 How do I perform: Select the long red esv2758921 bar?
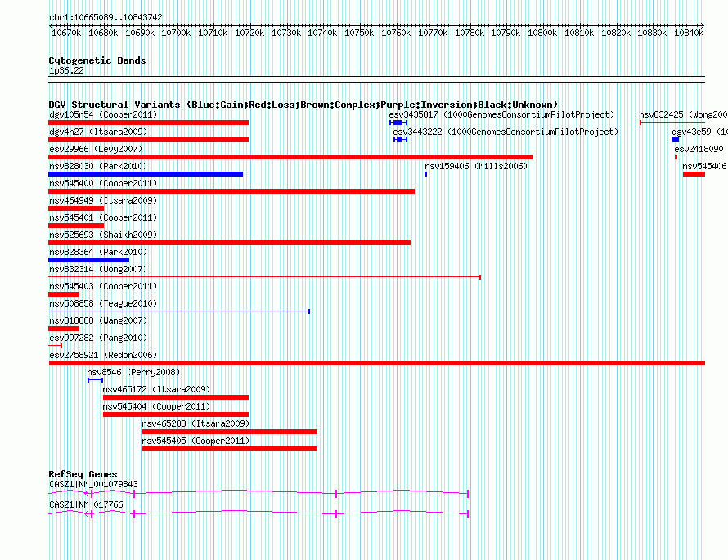pyautogui.click(x=376, y=363)
